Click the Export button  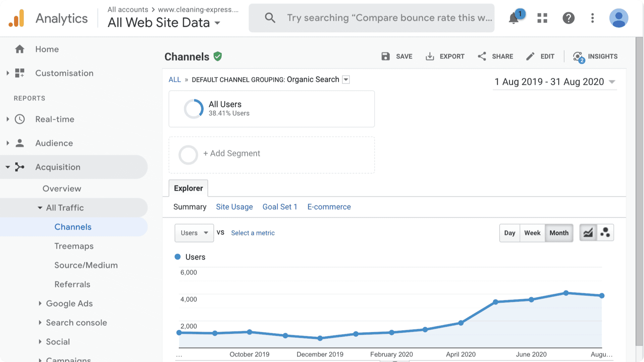[445, 56]
